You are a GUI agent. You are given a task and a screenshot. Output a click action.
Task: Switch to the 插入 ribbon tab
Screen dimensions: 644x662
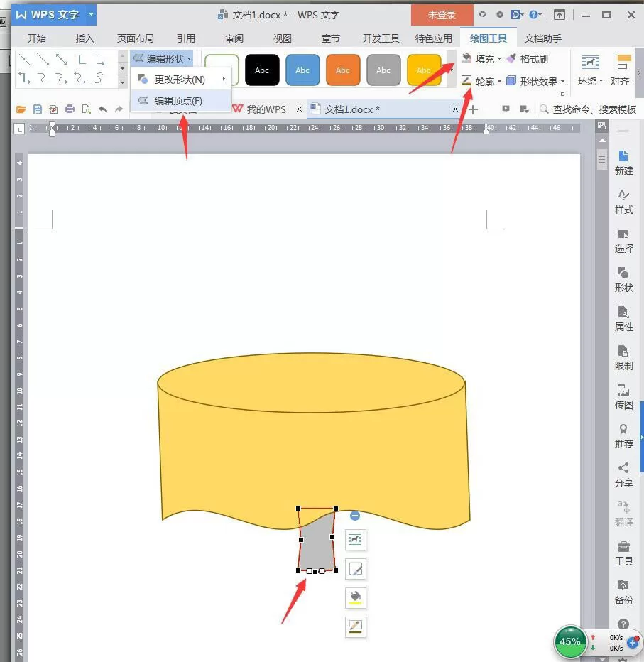[84, 38]
